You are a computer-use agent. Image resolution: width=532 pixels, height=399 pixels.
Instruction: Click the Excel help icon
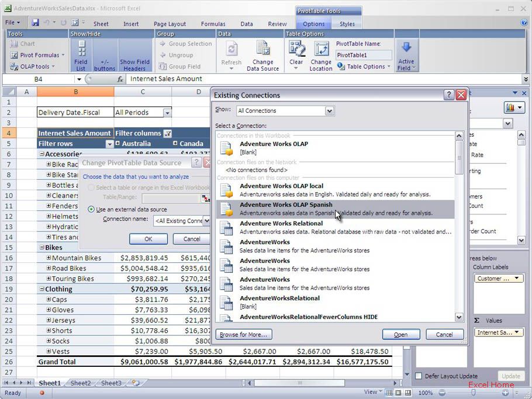coord(524,23)
